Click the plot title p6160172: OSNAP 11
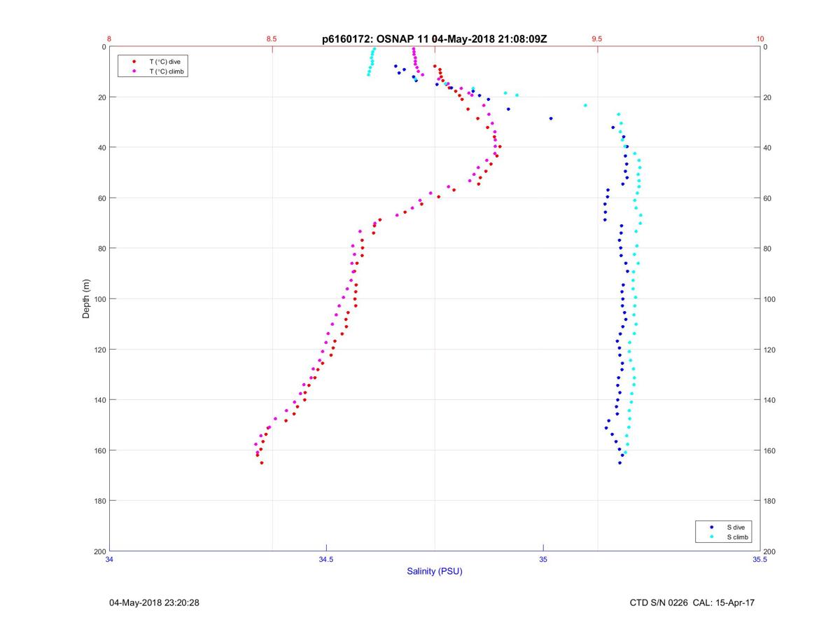Image resolution: width=840 pixels, height=620 pixels. pyautogui.click(x=374, y=39)
